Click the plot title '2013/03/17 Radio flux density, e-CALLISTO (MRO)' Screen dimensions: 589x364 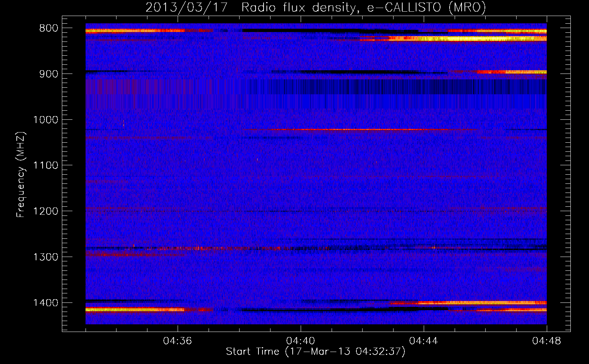(316, 7)
